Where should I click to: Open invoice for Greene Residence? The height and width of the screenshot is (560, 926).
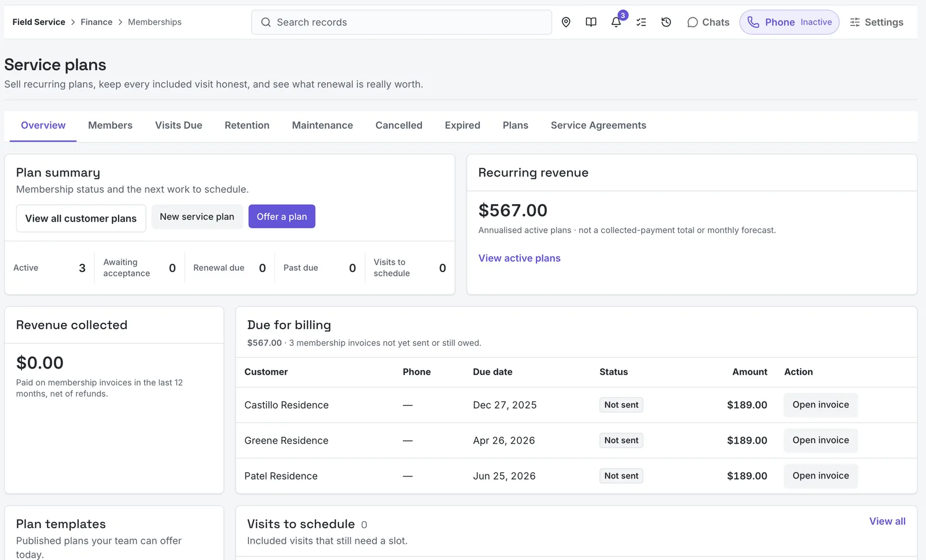click(x=821, y=440)
